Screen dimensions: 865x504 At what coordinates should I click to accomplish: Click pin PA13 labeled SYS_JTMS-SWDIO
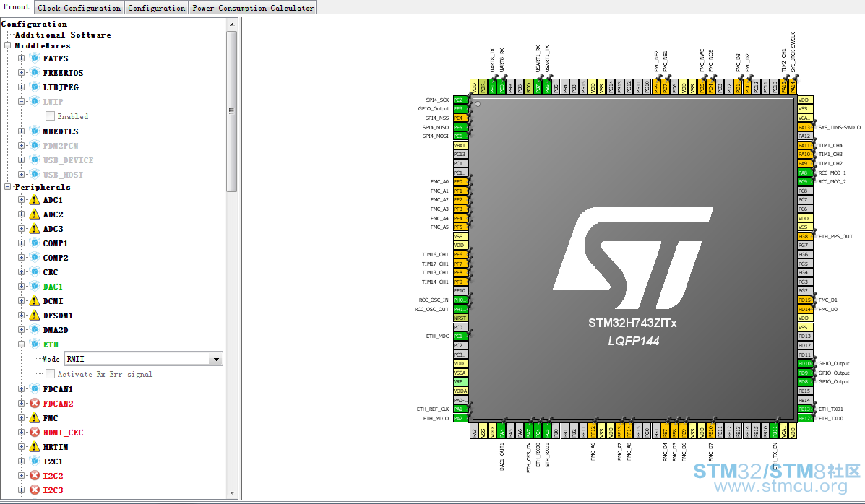click(805, 127)
